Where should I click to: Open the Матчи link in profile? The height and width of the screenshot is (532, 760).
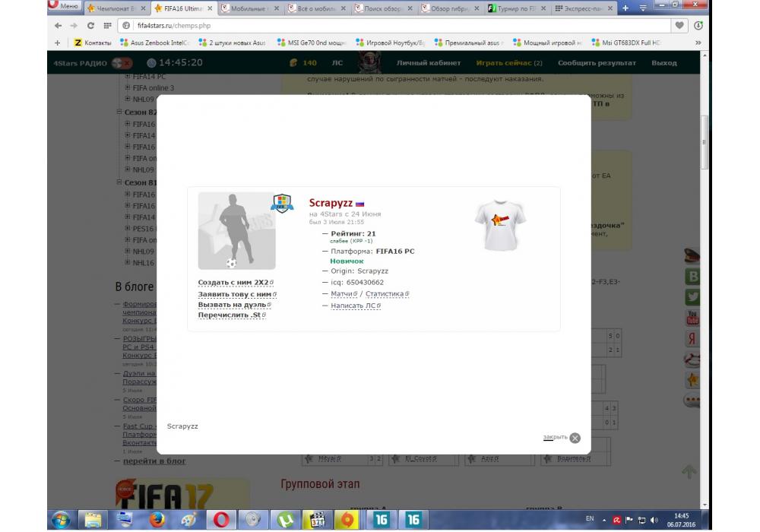(x=344, y=293)
